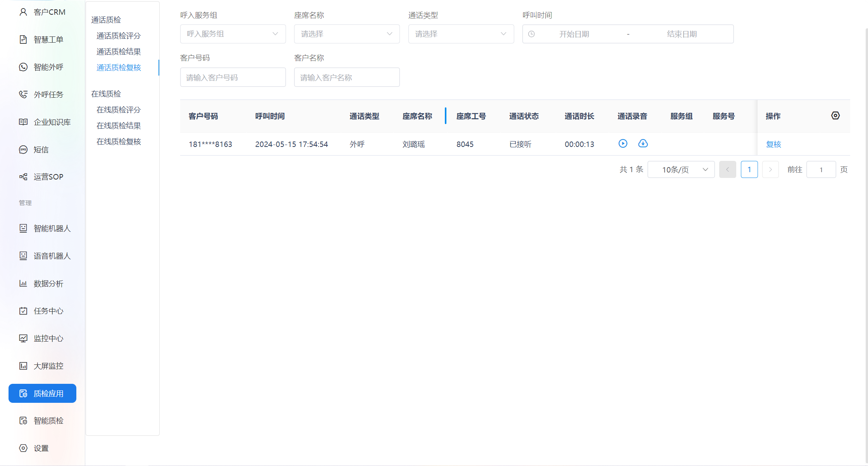Click the 外呼任务 call icon
Image resolution: width=868 pixels, height=466 pixels.
pos(23,95)
